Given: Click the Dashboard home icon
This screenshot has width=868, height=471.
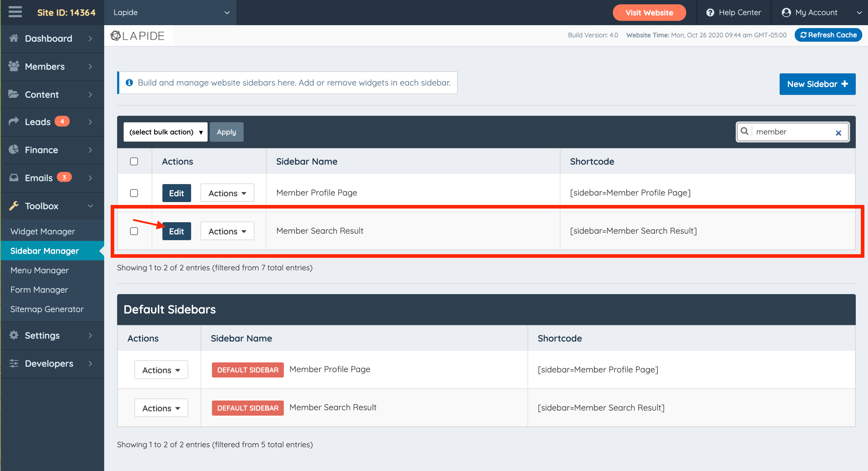Looking at the screenshot, I should [x=14, y=38].
